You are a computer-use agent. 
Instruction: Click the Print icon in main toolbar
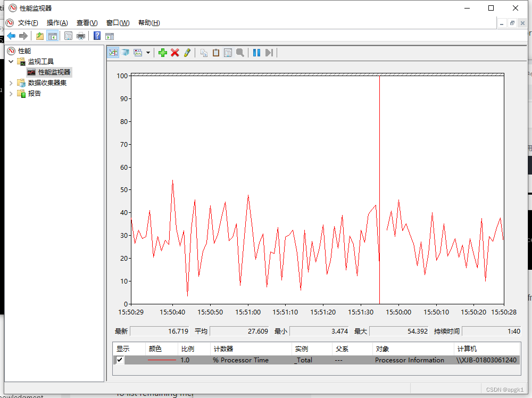click(81, 36)
